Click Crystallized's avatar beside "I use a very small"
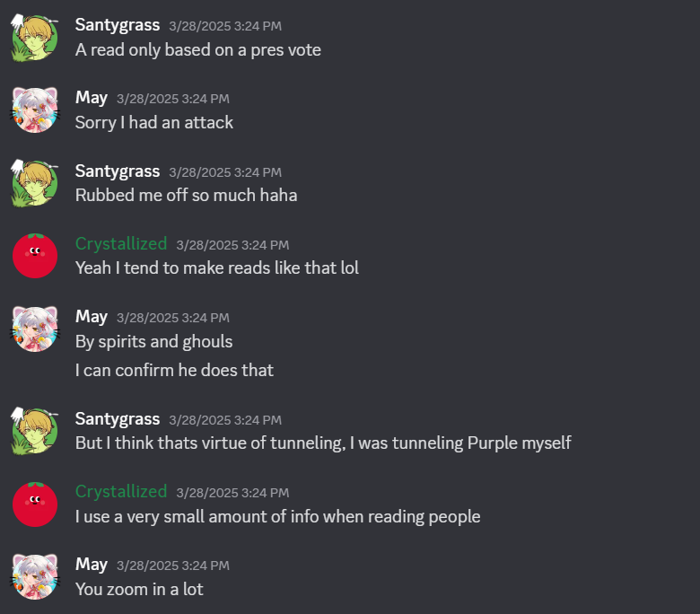This screenshot has height=614, width=700. (x=35, y=503)
